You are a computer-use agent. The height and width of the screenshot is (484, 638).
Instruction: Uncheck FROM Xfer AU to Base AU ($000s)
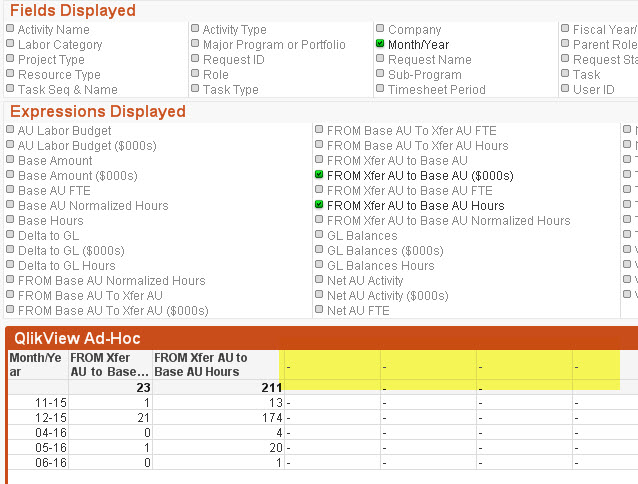coord(319,175)
